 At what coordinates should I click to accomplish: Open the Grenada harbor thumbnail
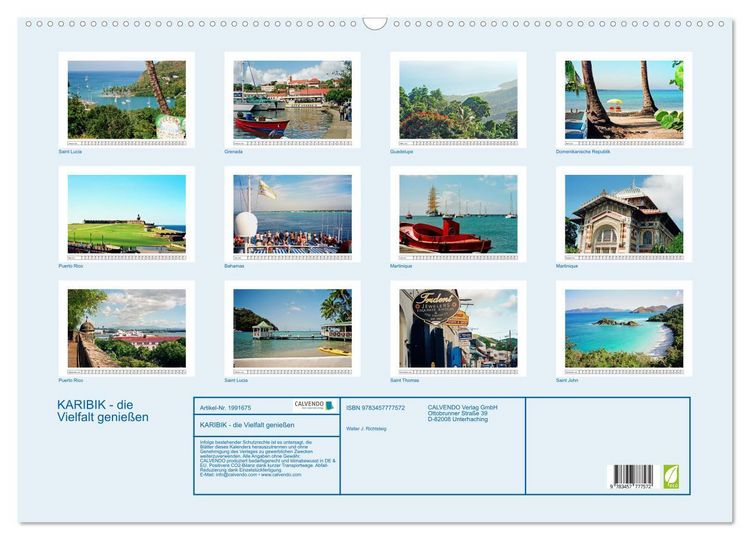292,100
